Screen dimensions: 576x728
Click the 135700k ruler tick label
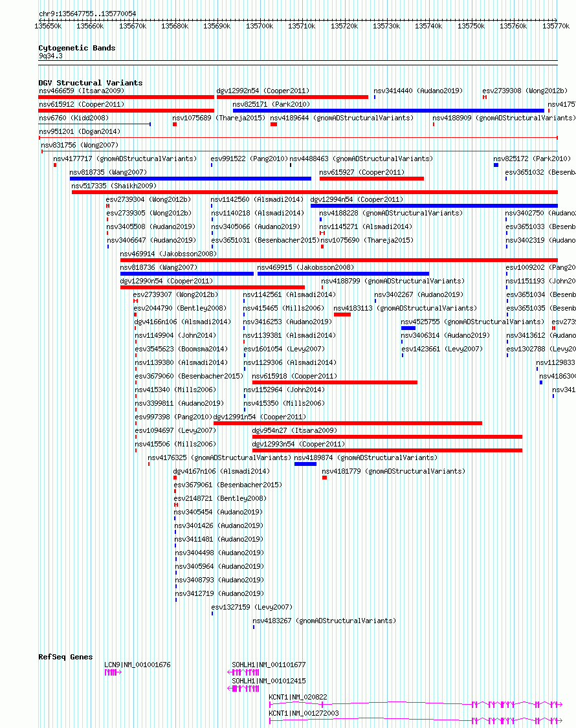click(x=259, y=27)
